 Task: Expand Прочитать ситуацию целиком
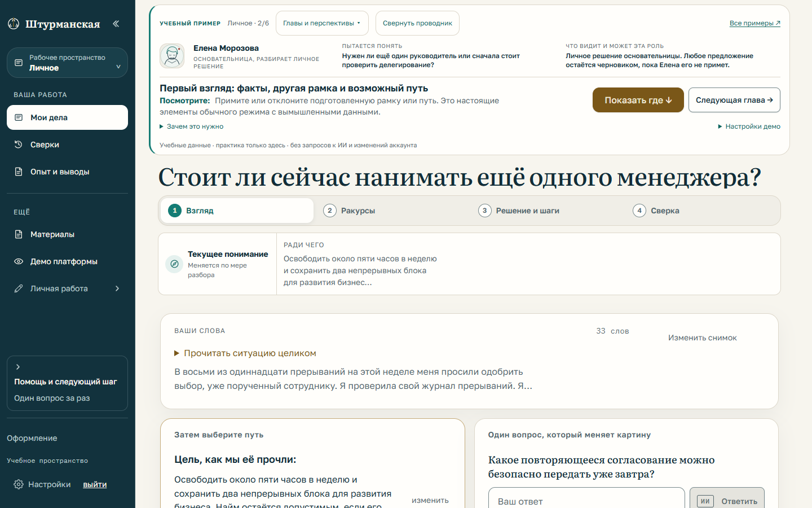245,353
